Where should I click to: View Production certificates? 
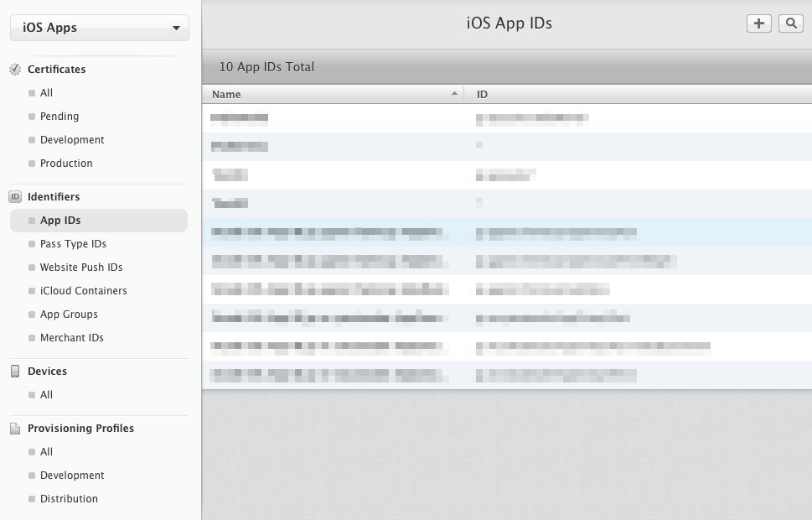point(66,164)
